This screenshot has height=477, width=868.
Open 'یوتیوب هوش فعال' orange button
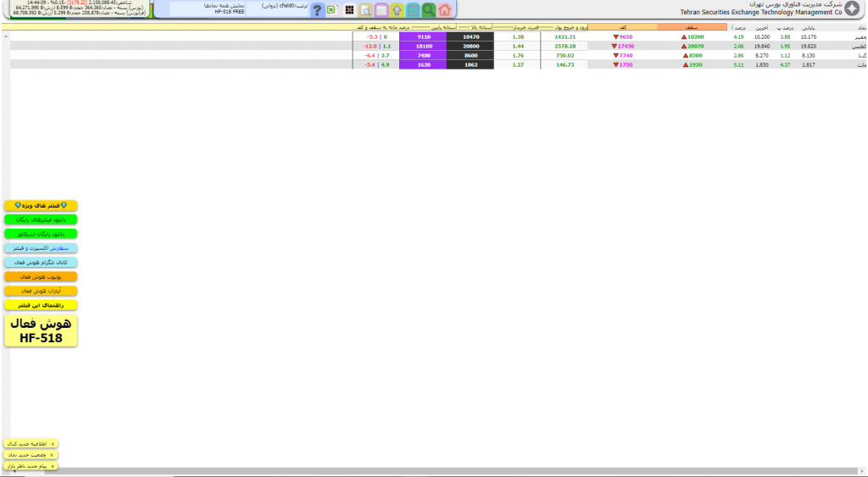(41, 277)
